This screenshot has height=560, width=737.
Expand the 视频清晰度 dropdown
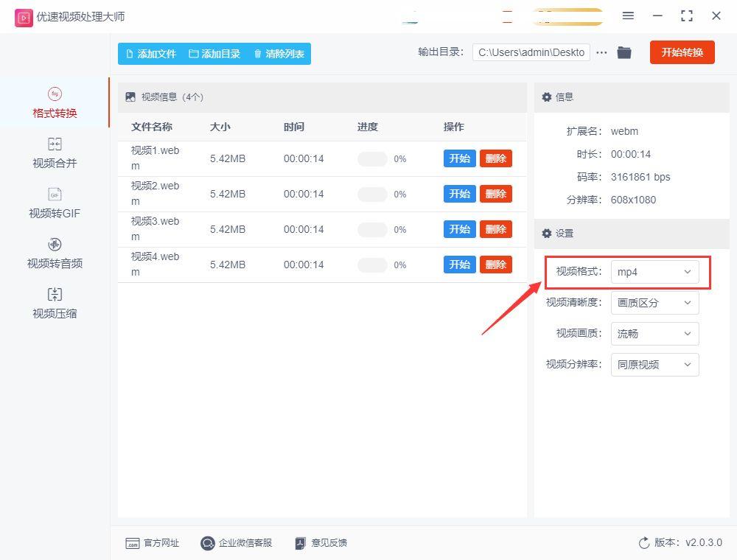[x=654, y=302]
